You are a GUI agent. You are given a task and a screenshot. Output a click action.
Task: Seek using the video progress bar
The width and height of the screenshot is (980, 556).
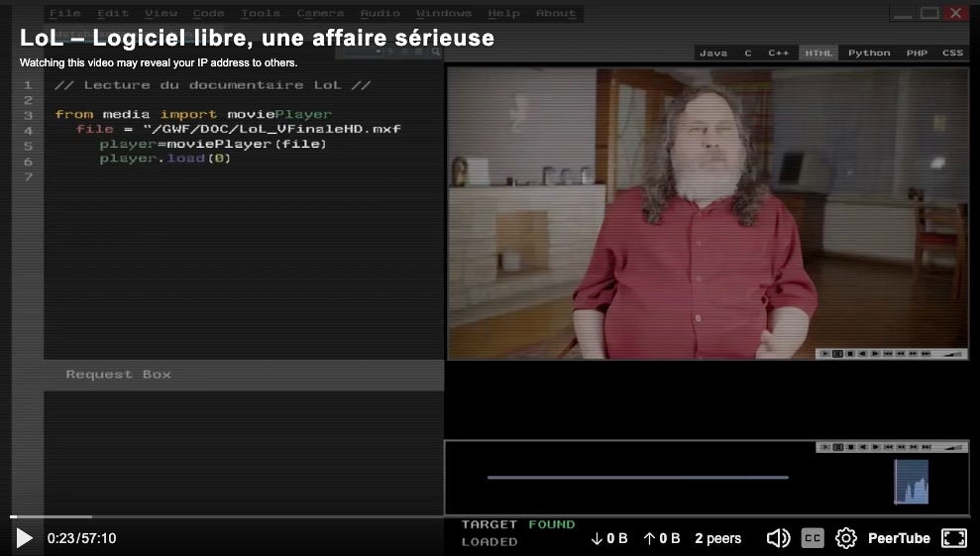coord(490,516)
